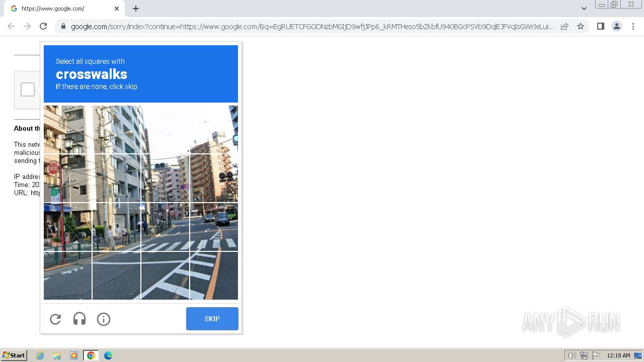The image size is (644, 362).
Task: Click the 'crosswalks' challenge heading
Action: tap(92, 74)
